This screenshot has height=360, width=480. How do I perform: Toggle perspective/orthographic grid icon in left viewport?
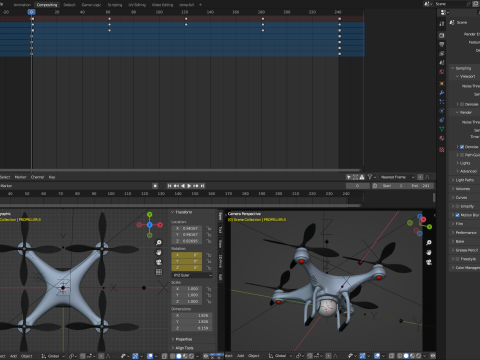point(159,272)
